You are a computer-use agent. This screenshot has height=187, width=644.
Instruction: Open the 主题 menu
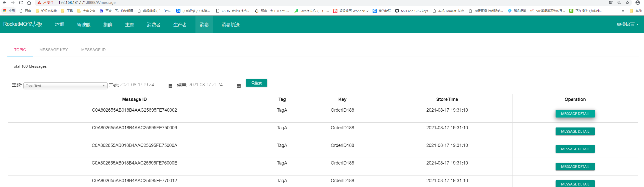tap(130, 24)
